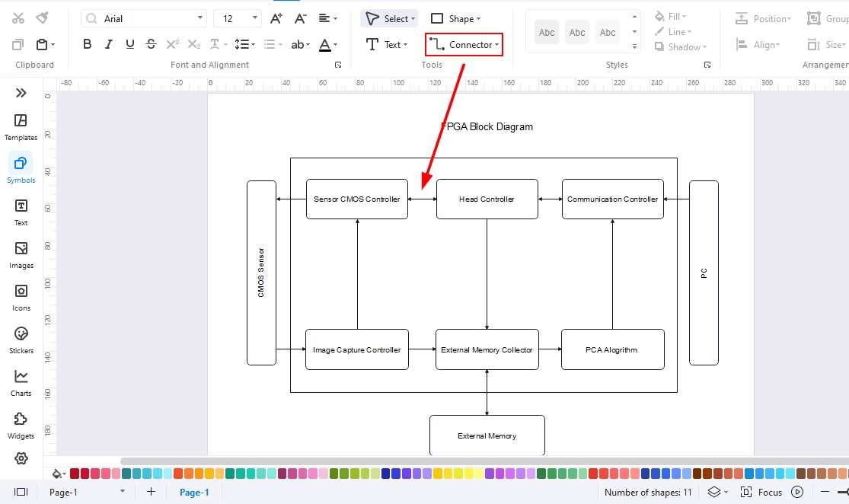Screen dimensions: 849x504
Task: Select the Templates panel
Action: point(21,126)
